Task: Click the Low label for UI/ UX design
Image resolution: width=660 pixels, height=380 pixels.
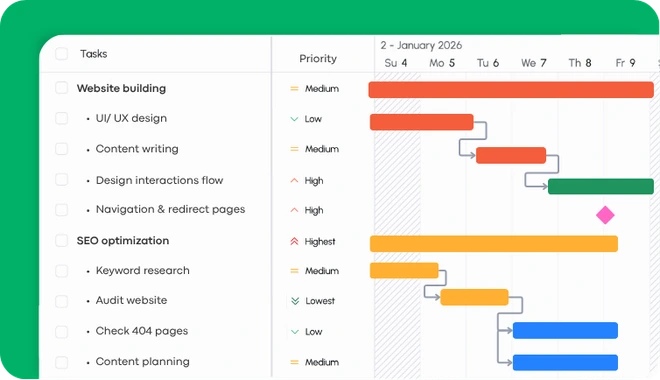Action: tap(313, 119)
